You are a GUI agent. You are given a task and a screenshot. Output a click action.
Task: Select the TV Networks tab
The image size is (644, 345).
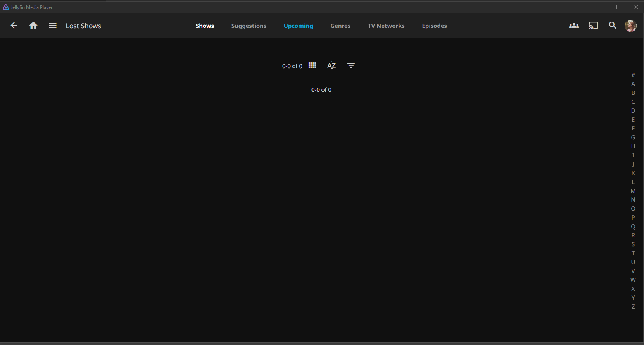click(386, 26)
